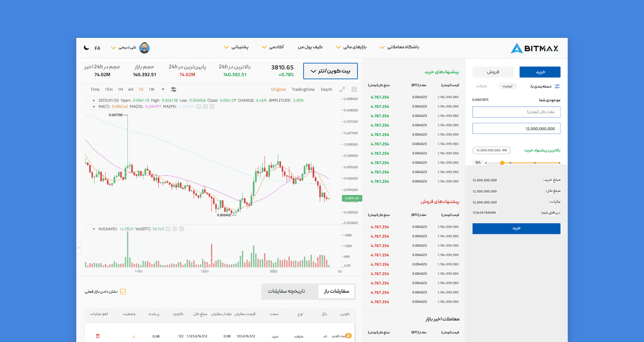Set chart interval to 1H
The image size is (644, 342).
coord(120,89)
